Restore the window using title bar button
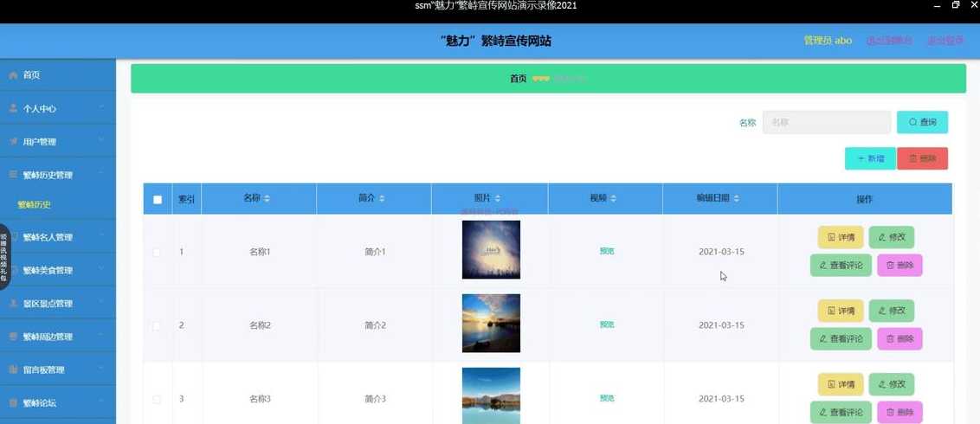This screenshot has width=980, height=424. coord(957,5)
